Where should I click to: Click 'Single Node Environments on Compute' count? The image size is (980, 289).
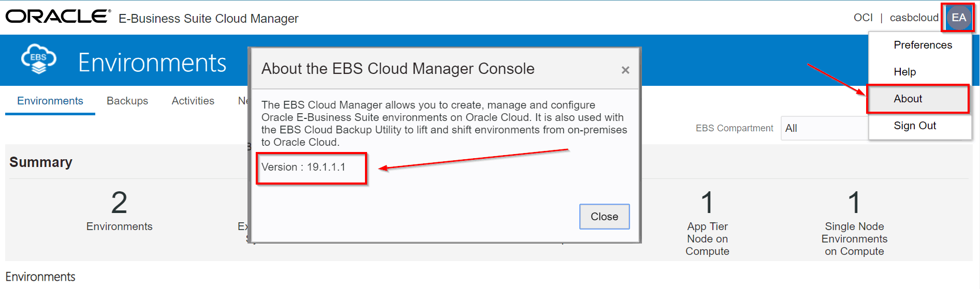coord(854,222)
